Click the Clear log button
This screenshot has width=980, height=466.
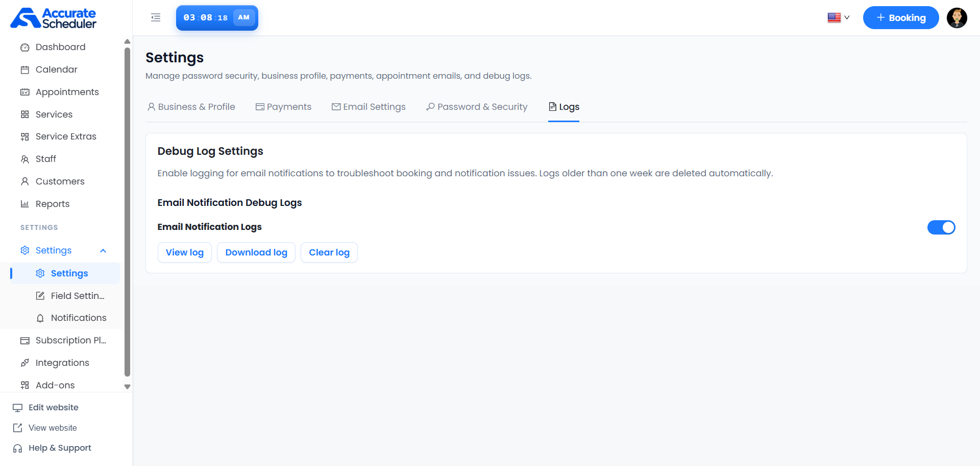[329, 252]
